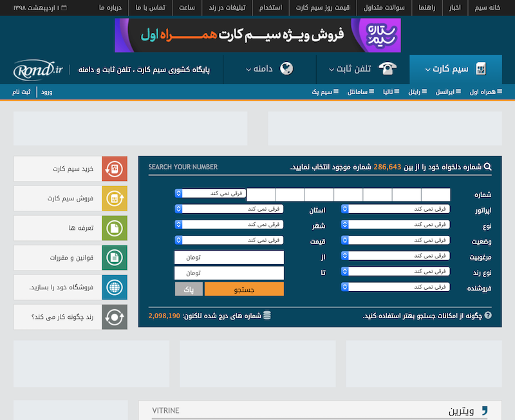
Task: Click the yellow sell SIM card icon
Action: [x=115, y=198]
